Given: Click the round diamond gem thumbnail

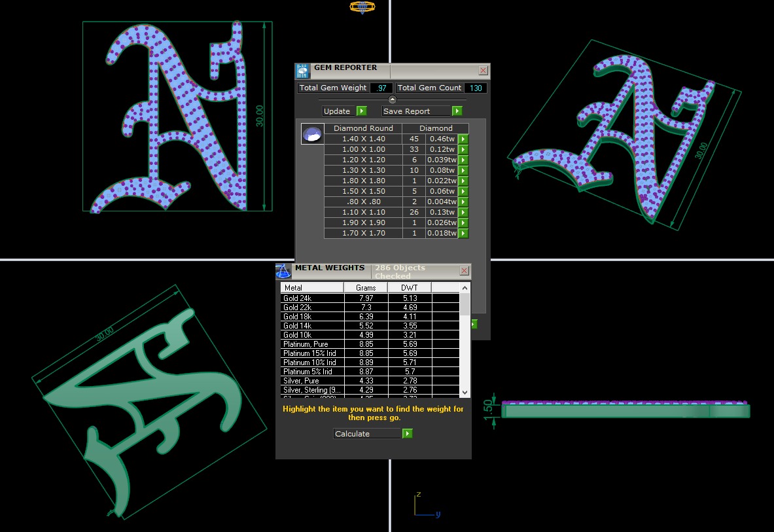Looking at the screenshot, I should pyautogui.click(x=312, y=134).
